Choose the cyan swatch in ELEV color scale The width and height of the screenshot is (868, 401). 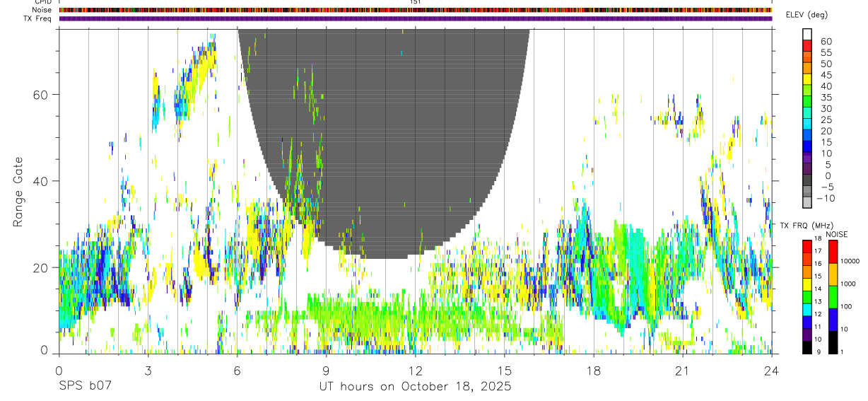[x=807, y=124]
